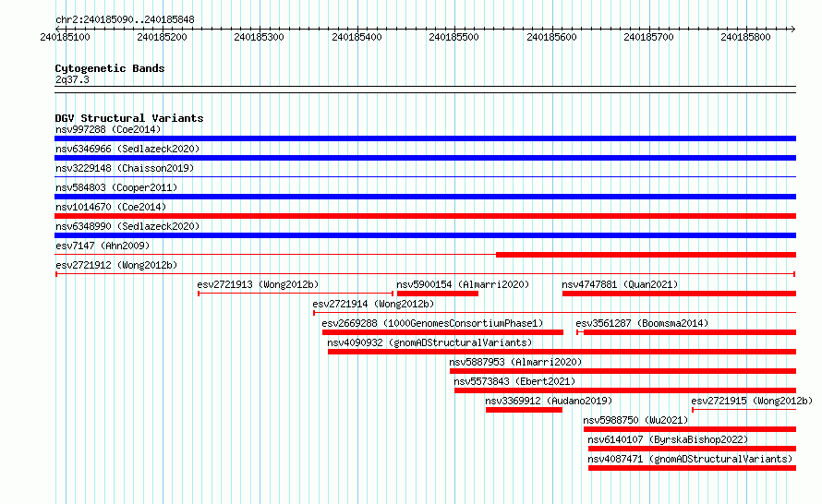The width and height of the screenshot is (822, 504).
Task: Click nsv5900154 (Almarri2020) label
Action: 463,284
